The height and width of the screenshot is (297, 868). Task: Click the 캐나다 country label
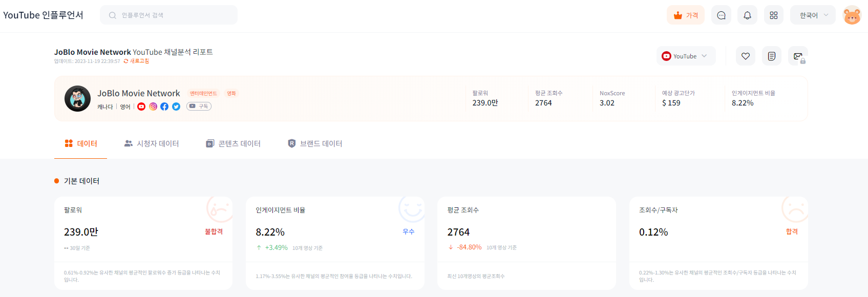coord(105,107)
